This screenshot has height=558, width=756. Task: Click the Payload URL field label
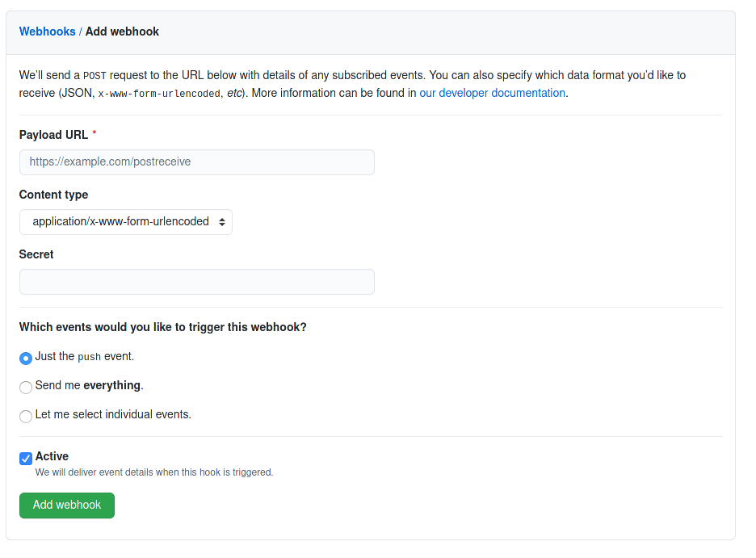tap(53, 135)
